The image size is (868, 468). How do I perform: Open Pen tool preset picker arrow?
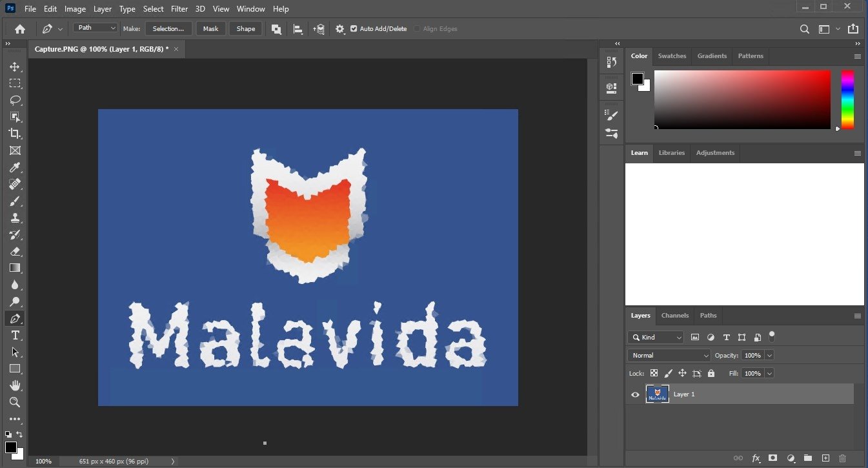point(61,29)
